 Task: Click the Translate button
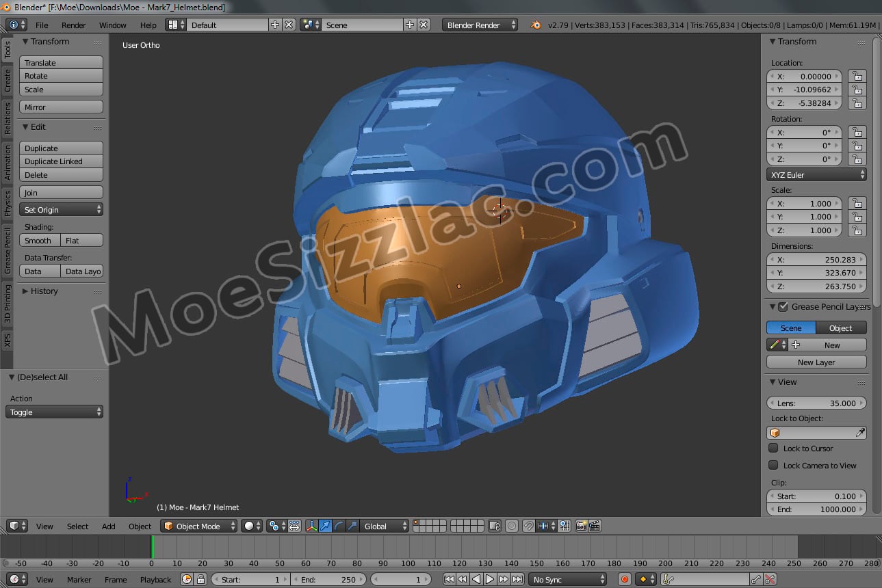[x=62, y=62]
